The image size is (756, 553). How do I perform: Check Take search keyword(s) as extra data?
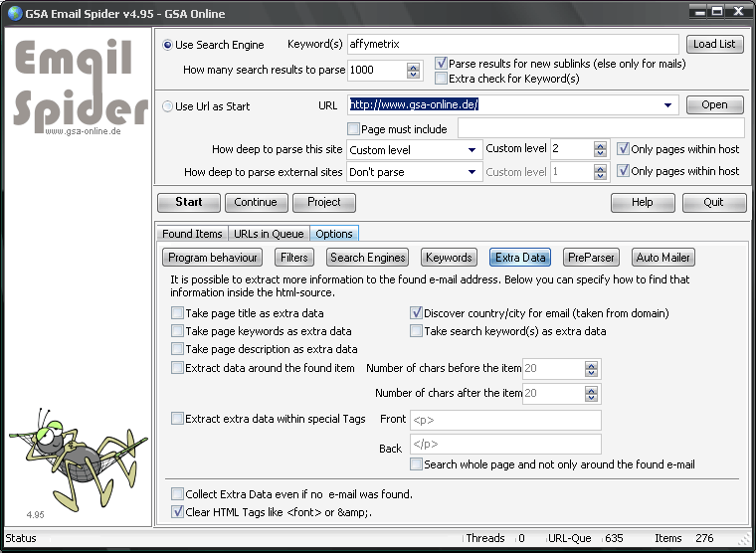coord(416,331)
